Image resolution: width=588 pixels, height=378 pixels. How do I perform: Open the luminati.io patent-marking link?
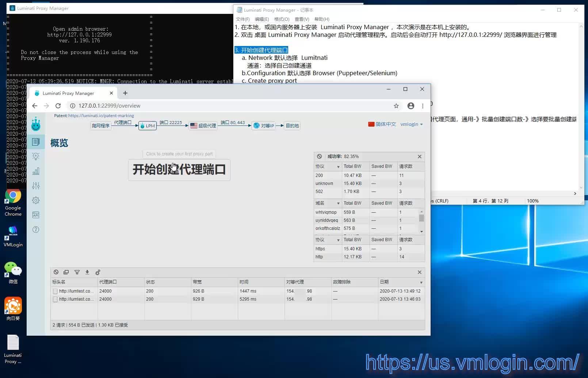click(101, 116)
